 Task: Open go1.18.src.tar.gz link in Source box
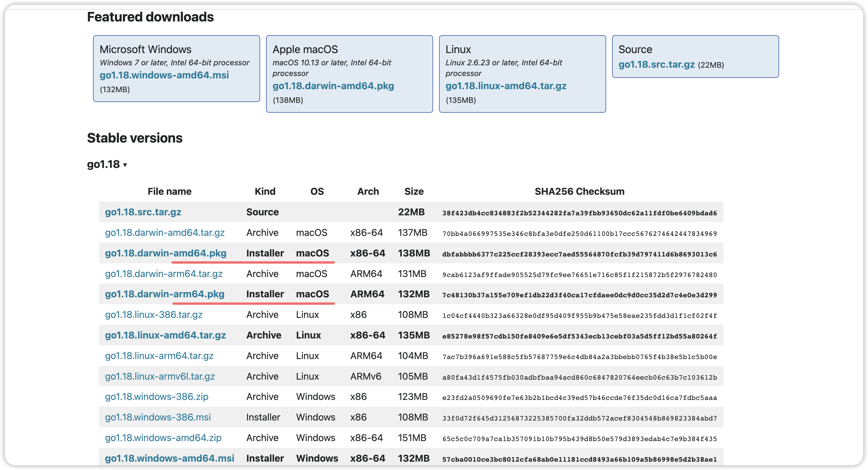click(x=656, y=64)
